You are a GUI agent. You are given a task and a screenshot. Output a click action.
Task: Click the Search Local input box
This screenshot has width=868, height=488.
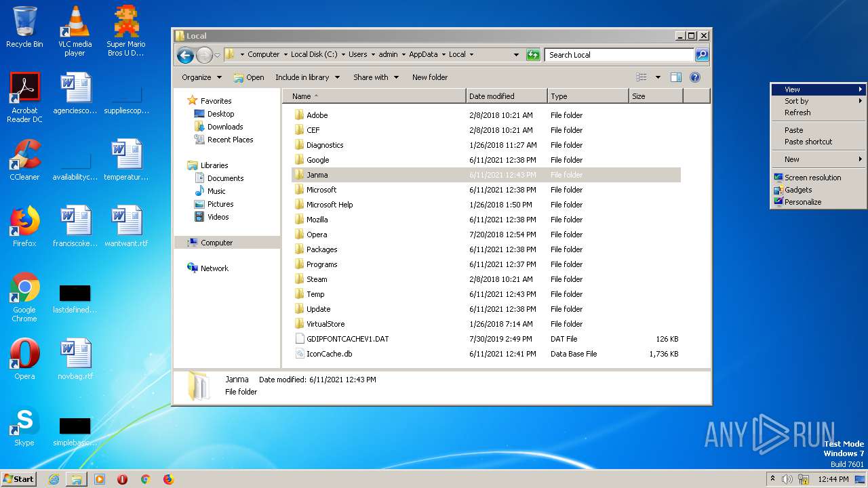point(620,55)
